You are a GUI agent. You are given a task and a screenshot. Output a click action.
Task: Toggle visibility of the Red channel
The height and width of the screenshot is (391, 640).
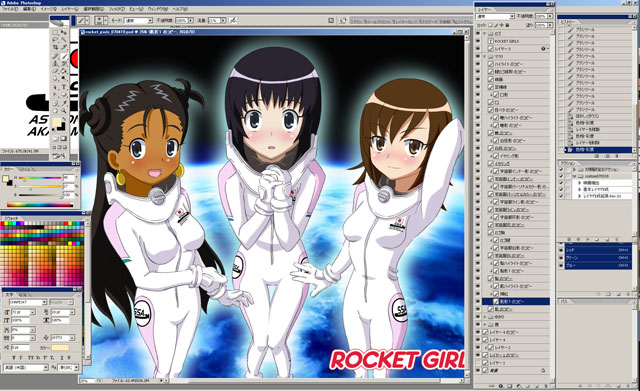(561, 250)
